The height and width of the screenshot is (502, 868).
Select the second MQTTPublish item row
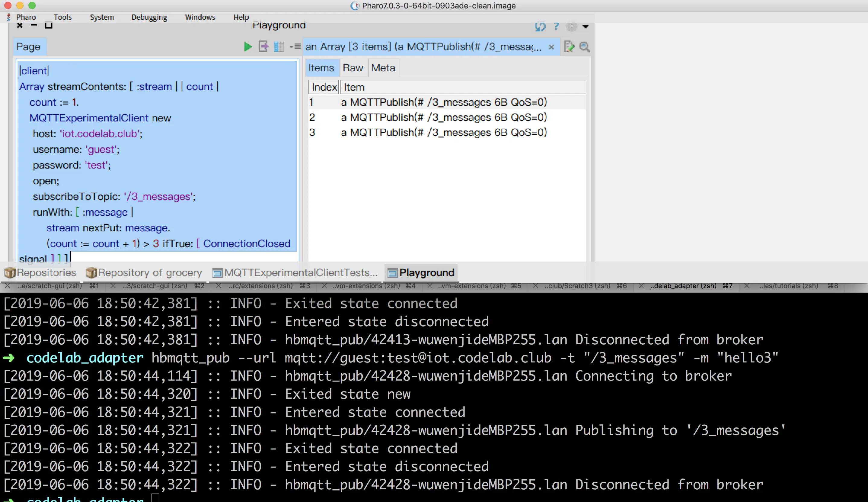coord(443,117)
